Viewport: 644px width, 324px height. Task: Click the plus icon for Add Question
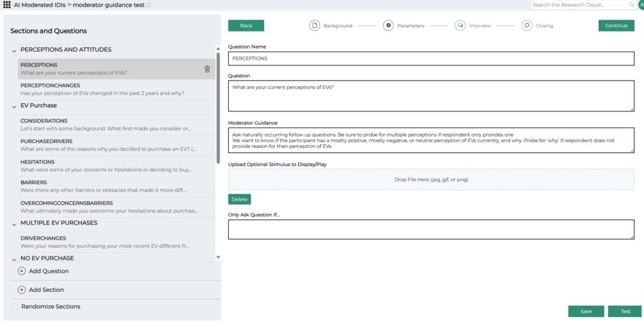22,271
